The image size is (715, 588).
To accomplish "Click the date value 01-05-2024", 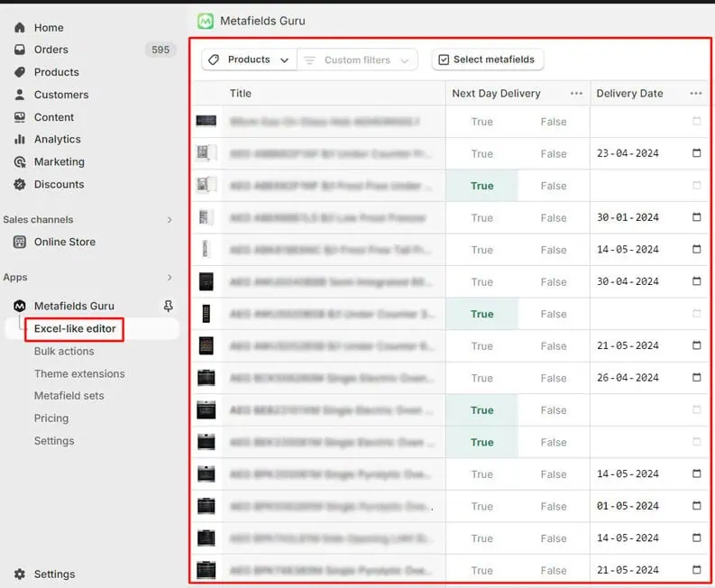I will coord(628,506).
